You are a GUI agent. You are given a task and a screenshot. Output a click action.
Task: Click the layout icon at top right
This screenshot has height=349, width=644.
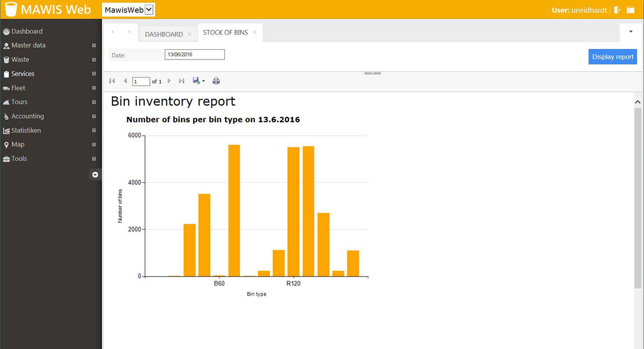[630, 10]
